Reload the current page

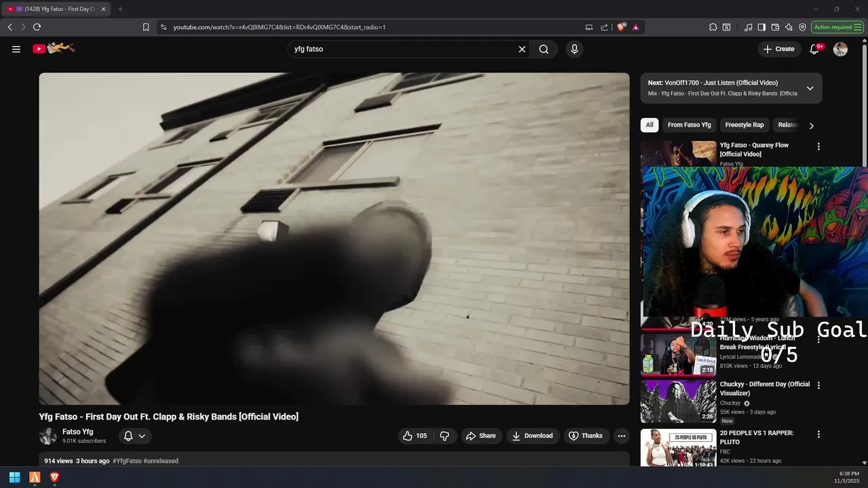(37, 27)
